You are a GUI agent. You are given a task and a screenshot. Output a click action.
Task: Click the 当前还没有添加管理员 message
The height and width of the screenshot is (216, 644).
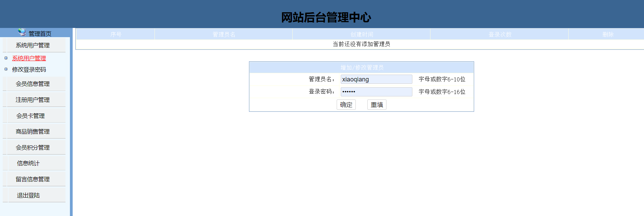pos(361,44)
